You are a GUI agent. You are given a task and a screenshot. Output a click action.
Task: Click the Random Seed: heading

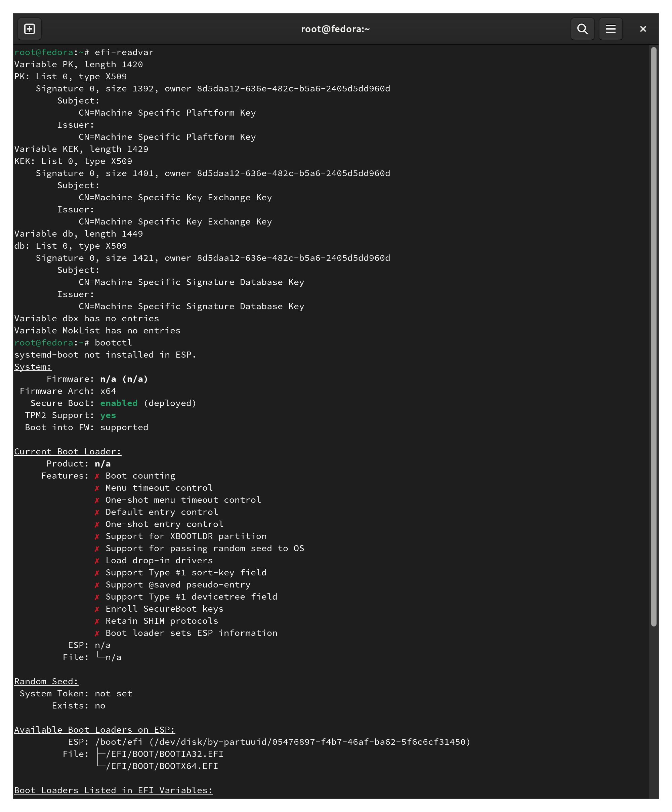[46, 681]
